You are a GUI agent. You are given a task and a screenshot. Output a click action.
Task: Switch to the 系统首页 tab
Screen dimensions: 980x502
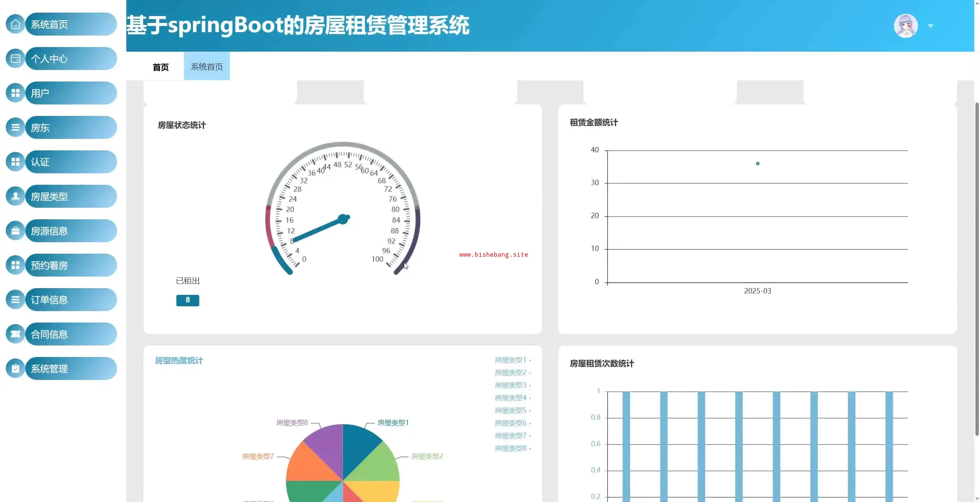point(207,67)
